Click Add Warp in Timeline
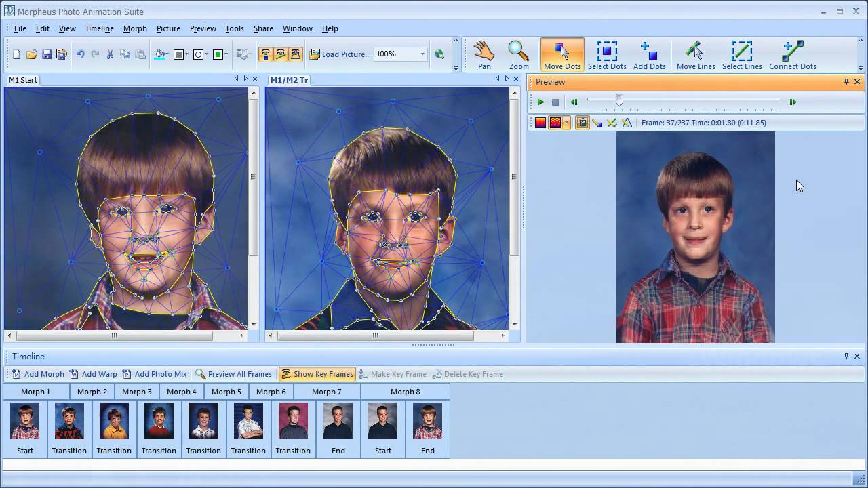The height and width of the screenshot is (488, 868). 94,374
